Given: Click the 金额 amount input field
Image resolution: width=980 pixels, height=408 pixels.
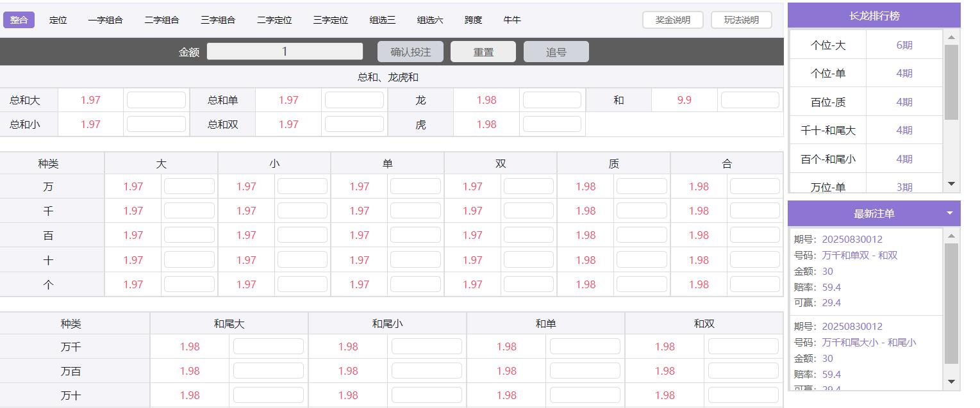Looking at the screenshot, I should 285,52.
